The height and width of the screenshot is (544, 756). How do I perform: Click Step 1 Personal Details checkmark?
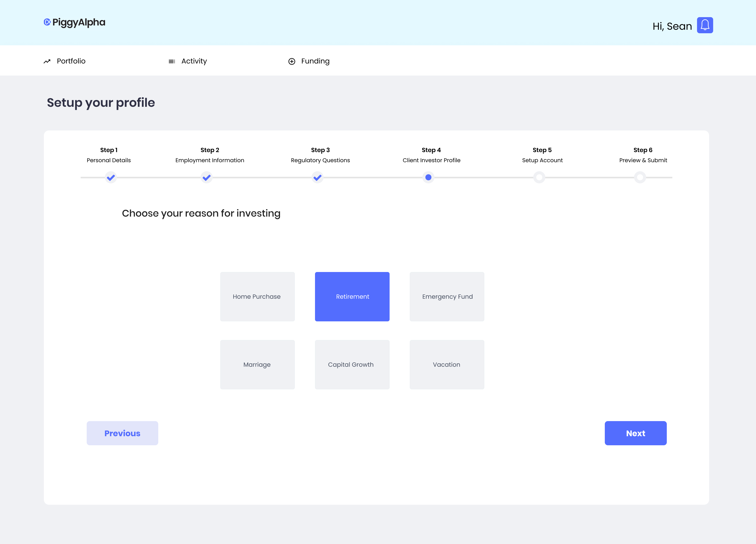(111, 177)
